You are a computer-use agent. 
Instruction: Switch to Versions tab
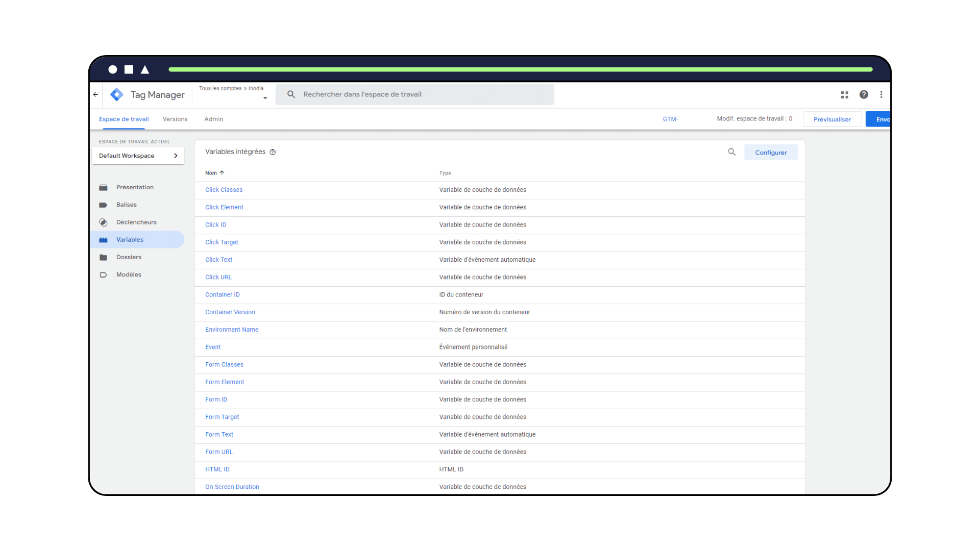pos(175,119)
